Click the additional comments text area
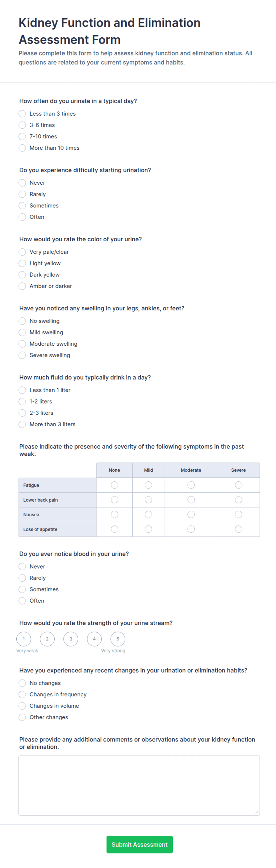 (139, 786)
